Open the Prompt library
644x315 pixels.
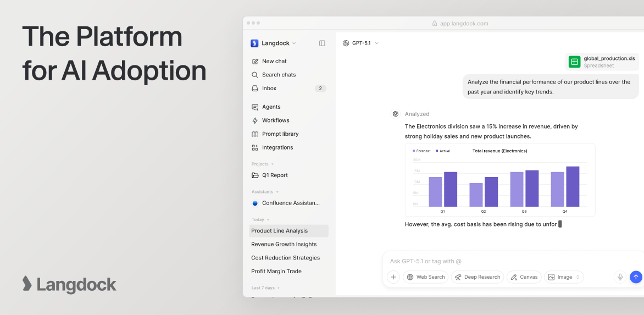tap(288, 134)
